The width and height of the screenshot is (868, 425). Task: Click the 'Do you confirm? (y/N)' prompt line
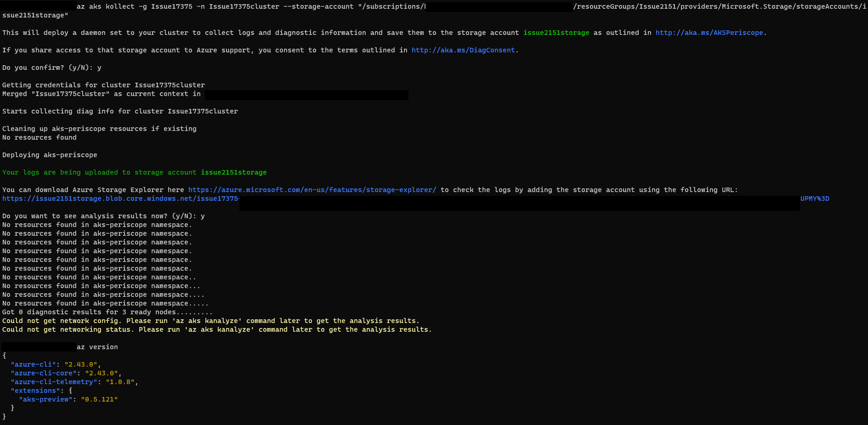click(51, 68)
